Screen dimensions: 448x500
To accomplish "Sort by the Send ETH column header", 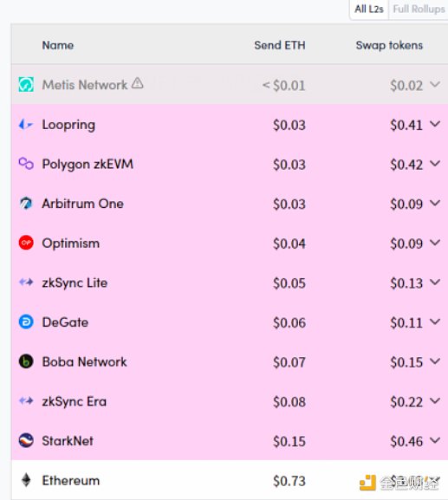I will pyautogui.click(x=280, y=45).
